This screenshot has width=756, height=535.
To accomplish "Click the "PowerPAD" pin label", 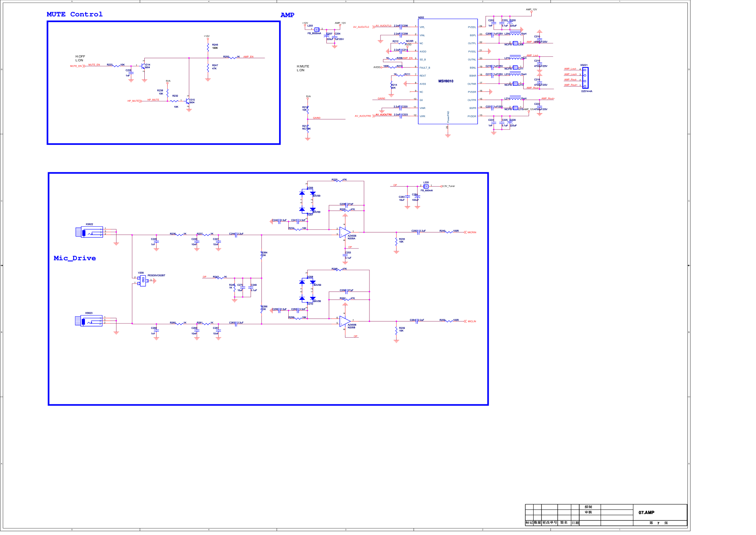I will [448, 117].
